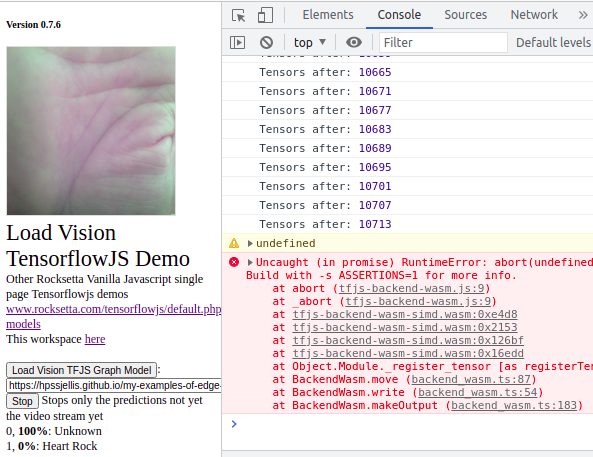Show more DevTools tabs chevron
The width and height of the screenshot is (593, 457).
[x=583, y=15]
